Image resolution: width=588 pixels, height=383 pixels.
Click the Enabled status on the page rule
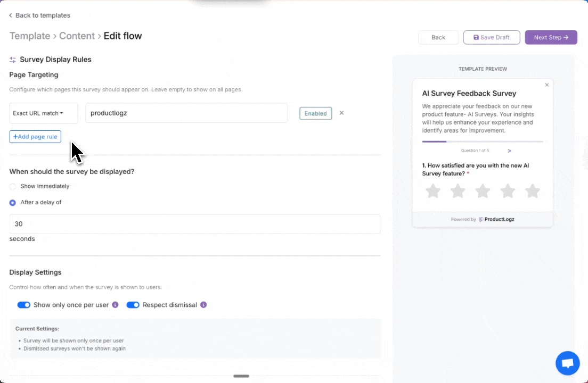coord(315,113)
